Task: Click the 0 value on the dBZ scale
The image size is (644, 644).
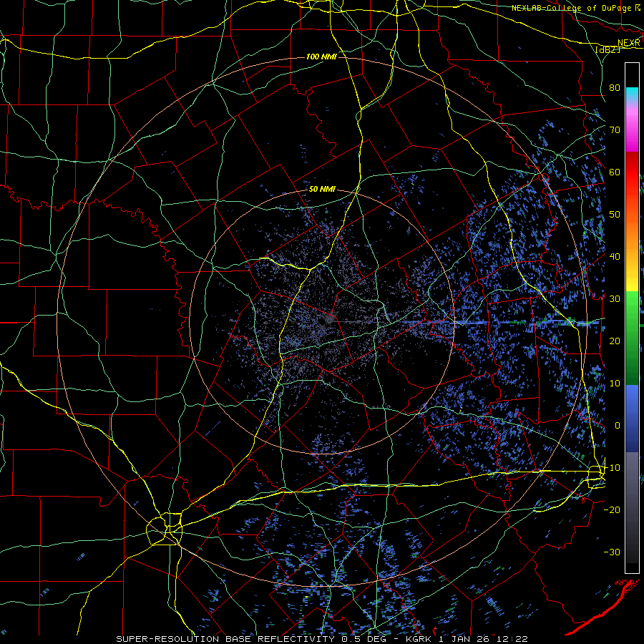Action: click(x=618, y=426)
